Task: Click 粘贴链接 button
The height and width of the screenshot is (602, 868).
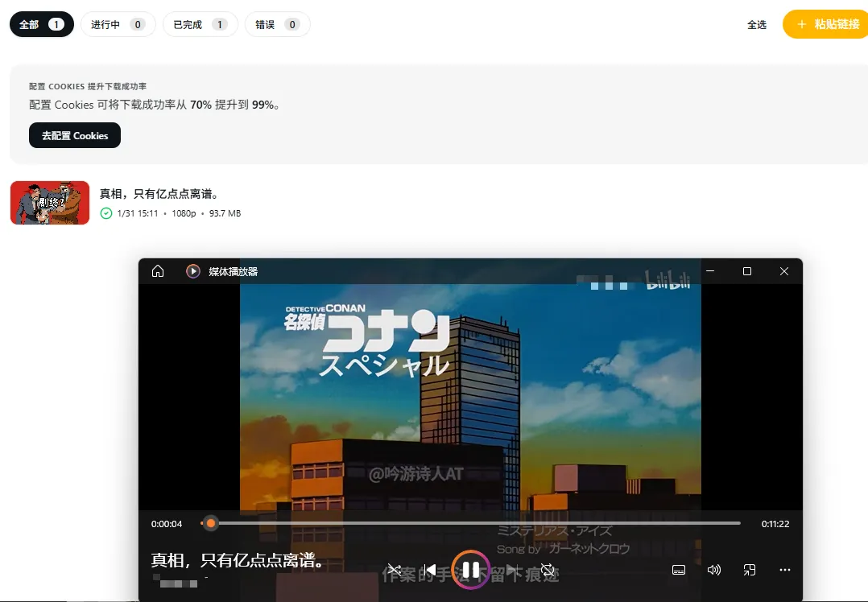Action: [x=826, y=24]
